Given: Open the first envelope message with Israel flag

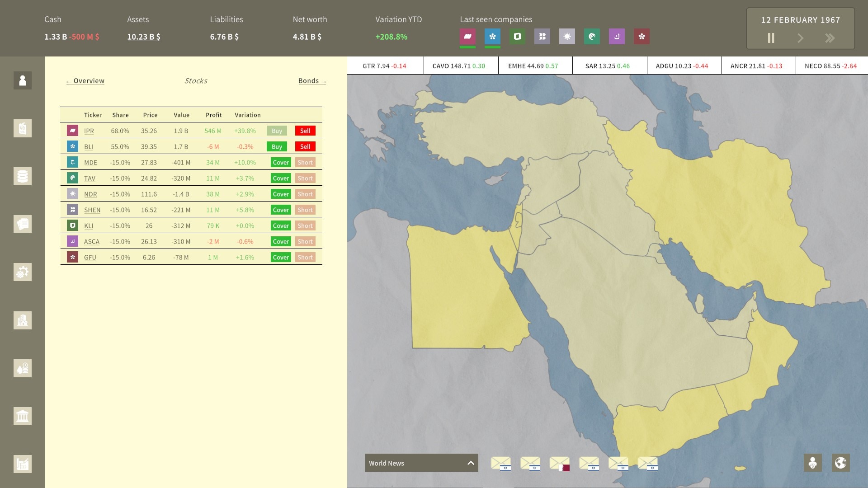Looking at the screenshot, I should pyautogui.click(x=501, y=463).
